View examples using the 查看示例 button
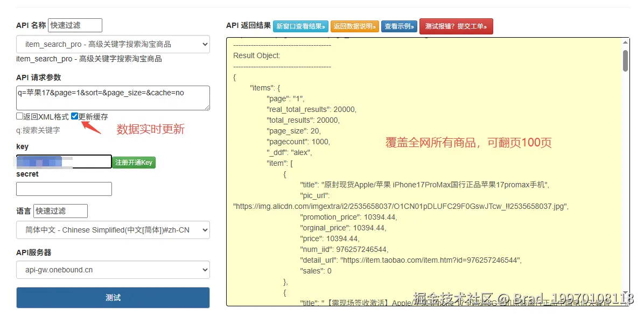Viewport: 644px width, 316px height. point(398,25)
